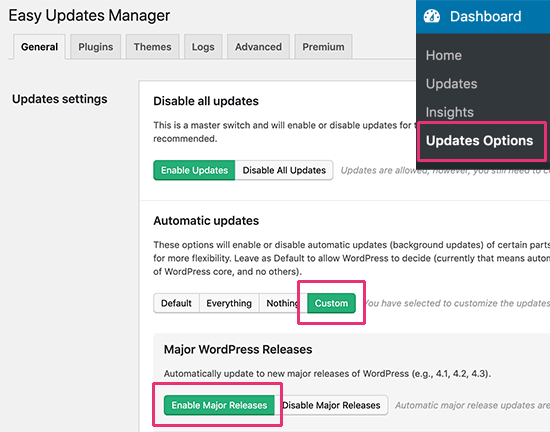Open the Premium tab
The image size is (550, 432).
(323, 47)
